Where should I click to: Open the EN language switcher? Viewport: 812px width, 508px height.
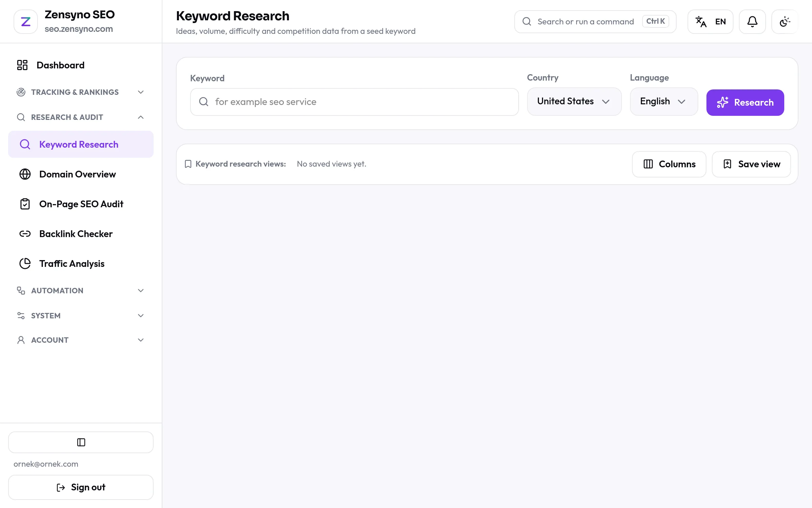(710, 22)
